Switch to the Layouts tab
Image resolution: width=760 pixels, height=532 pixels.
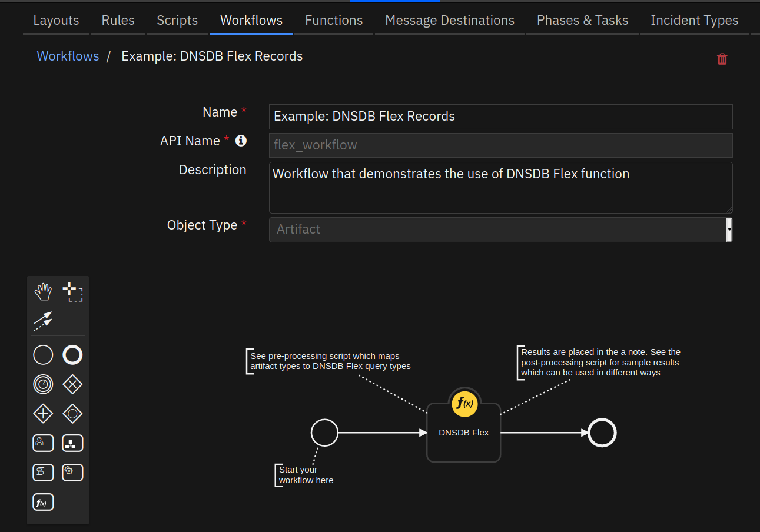pyautogui.click(x=56, y=20)
